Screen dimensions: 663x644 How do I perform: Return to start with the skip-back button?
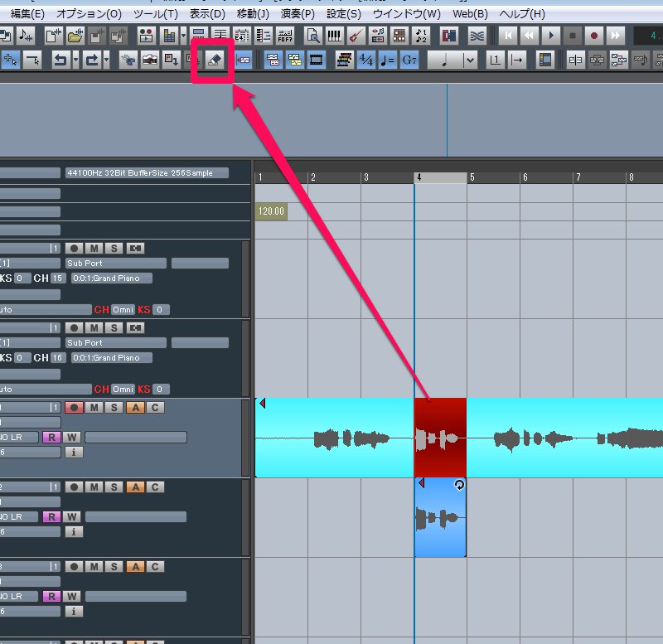point(508,36)
